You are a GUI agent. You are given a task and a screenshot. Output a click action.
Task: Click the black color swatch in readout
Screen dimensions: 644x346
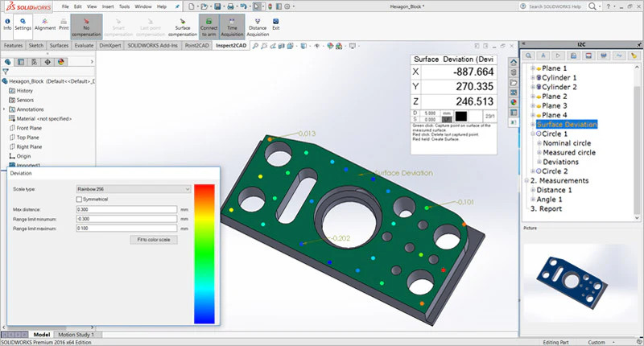pos(460,116)
